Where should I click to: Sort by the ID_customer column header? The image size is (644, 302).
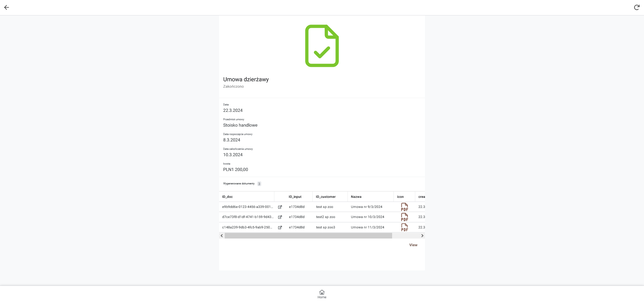325,197
